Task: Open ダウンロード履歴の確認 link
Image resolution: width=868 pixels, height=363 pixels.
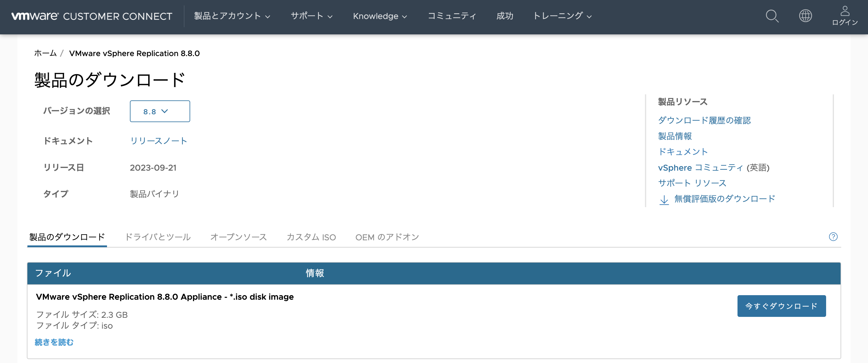Action: (704, 120)
